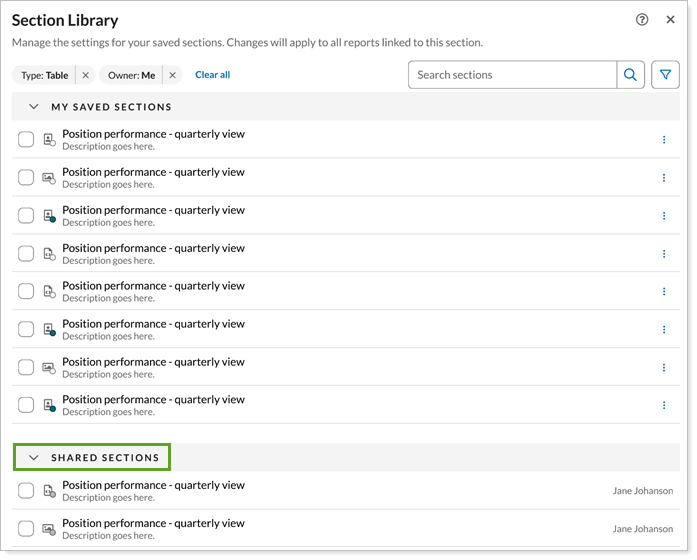This screenshot has width=697, height=560.
Task: Click the search magnifier icon
Action: 630,75
